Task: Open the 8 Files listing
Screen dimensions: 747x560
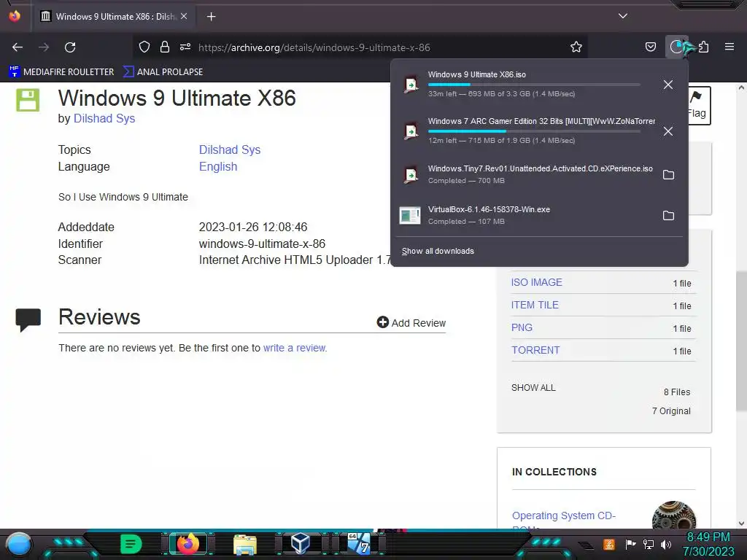Action: [676, 392]
